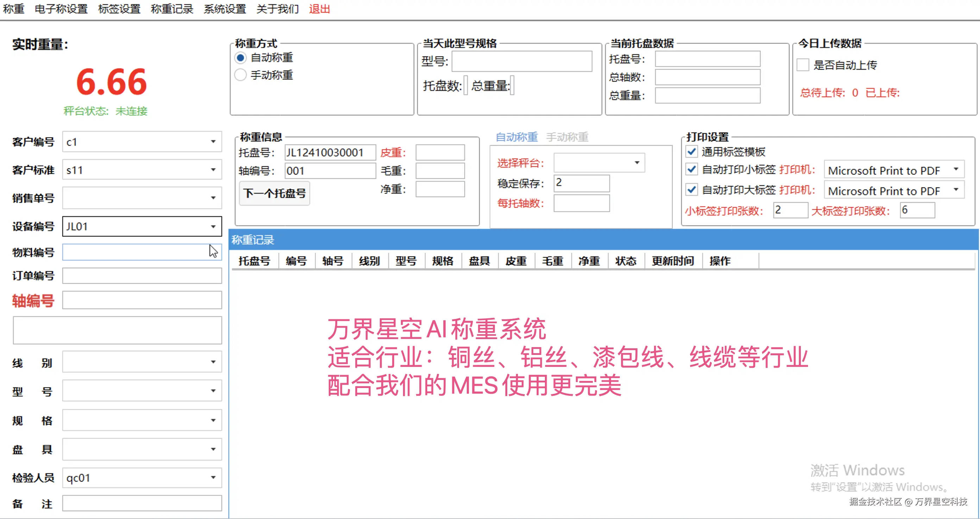Switch to the 手动称重 tab
This screenshot has width=980, height=519.
coord(567,137)
